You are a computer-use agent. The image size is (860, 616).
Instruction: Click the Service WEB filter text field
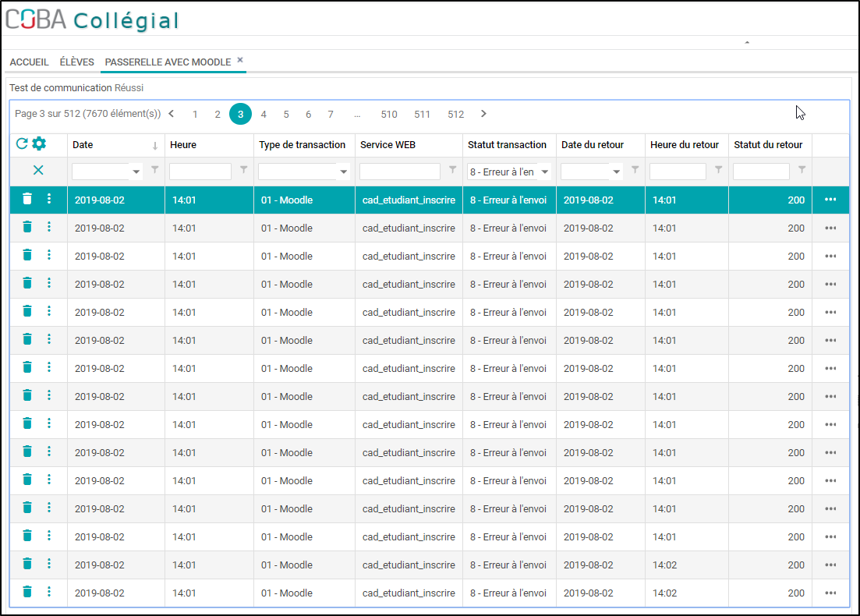click(399, 172)
